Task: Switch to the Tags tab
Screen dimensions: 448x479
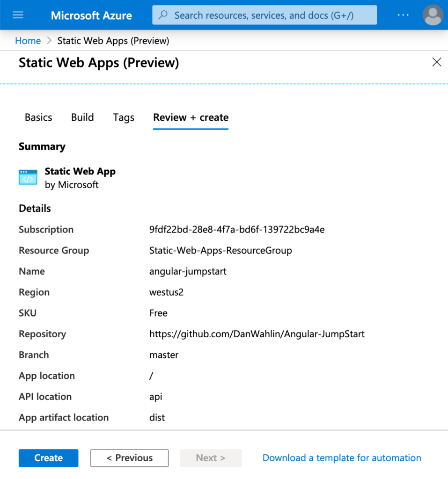Action: pos(124,117)
